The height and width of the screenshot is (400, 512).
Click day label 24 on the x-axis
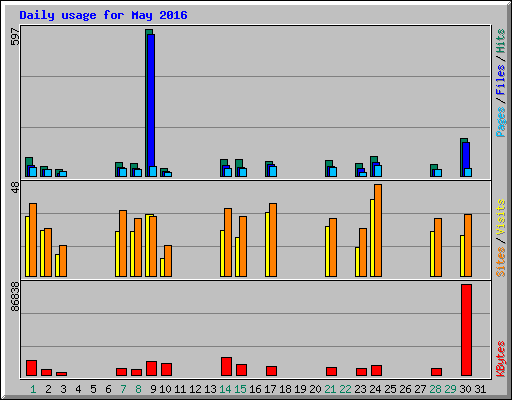click(x=375, y=389)
